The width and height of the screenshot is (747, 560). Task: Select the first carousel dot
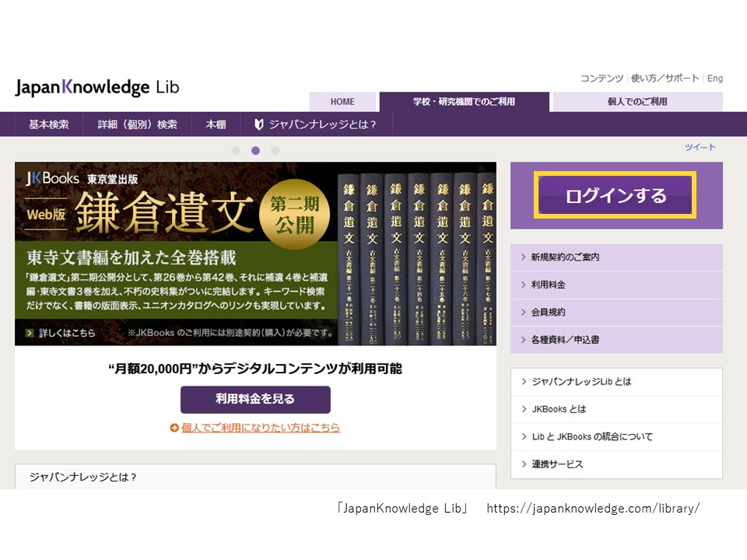pos(235,150)
